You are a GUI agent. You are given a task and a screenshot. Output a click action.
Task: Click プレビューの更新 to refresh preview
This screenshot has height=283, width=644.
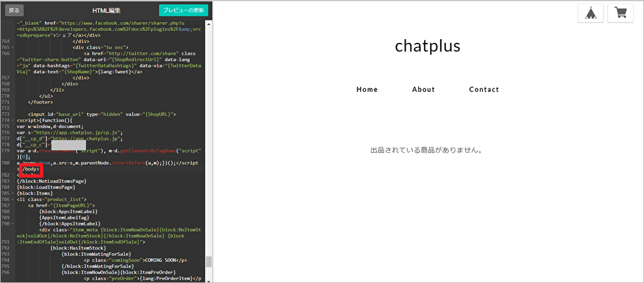pyautogui.click(x=184, y=10)
